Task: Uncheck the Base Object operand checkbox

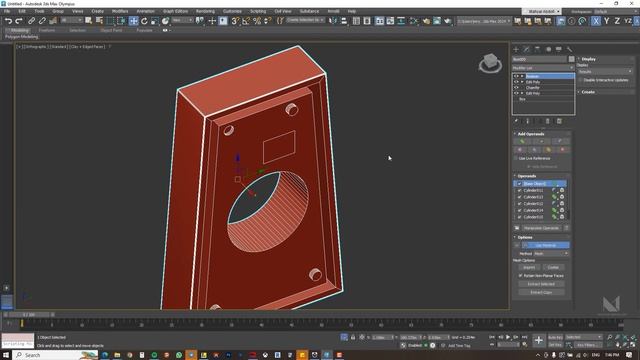Action: click(x=520, y=184)
